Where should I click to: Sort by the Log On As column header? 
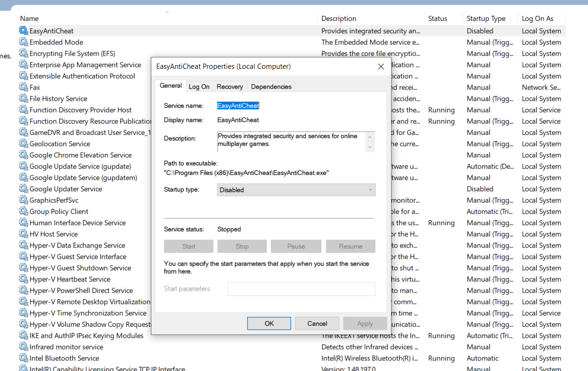(538, 19)
